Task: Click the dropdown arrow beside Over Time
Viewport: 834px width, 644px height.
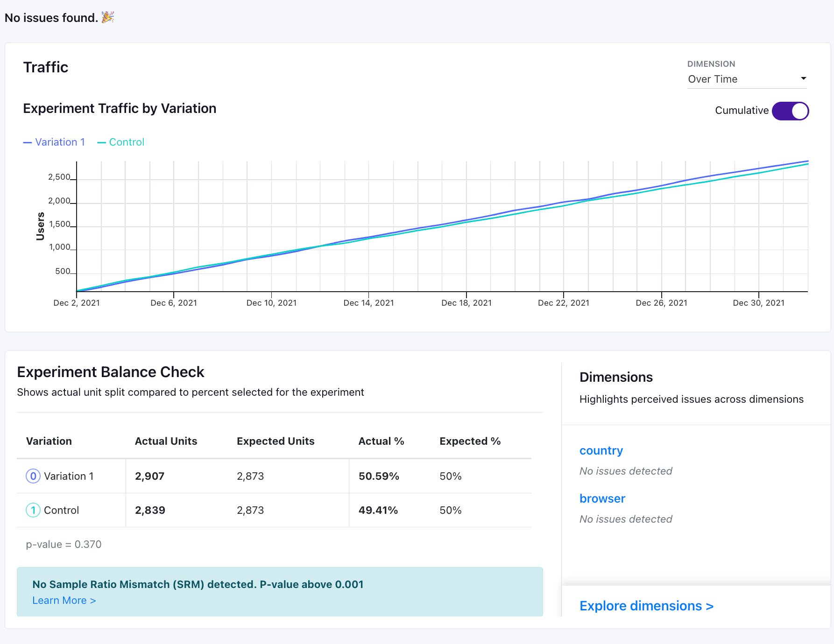Action: pyautogui.click(x=803, y=78)
